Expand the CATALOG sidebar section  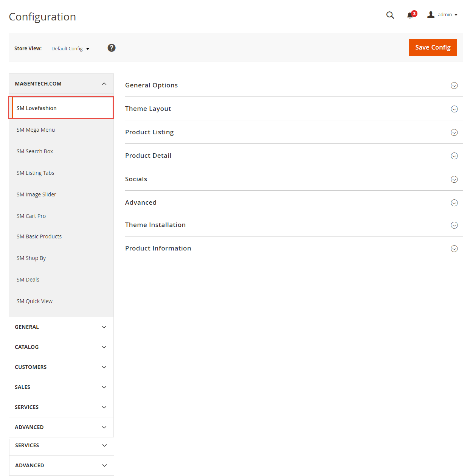[61, 347]
